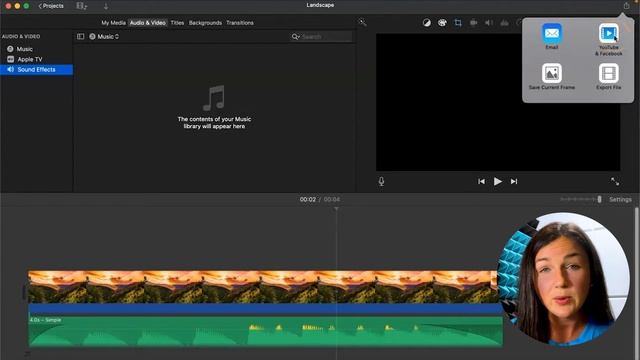Toggle the sidebar visibility button
Viewport: 640px width, 360px height.
(x=80, y=36)
